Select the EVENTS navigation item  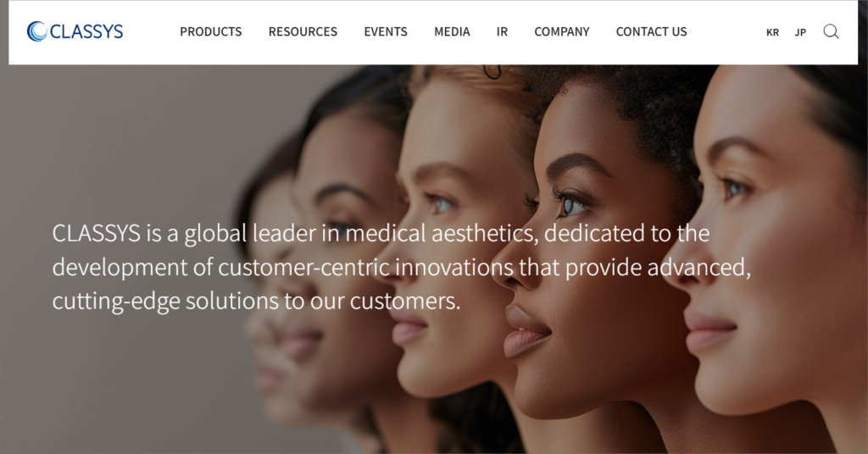[386, 32]
